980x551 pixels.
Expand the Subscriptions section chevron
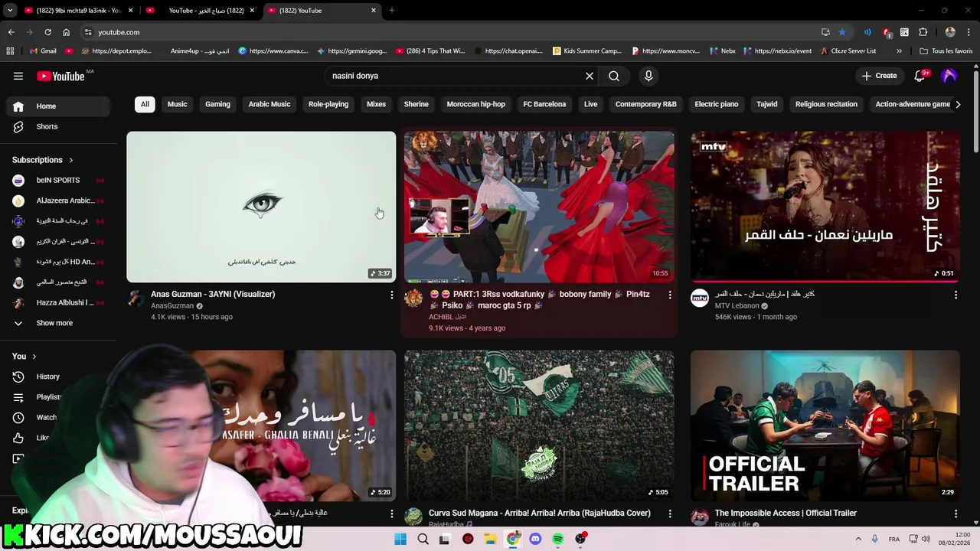[x=71, y=160]
